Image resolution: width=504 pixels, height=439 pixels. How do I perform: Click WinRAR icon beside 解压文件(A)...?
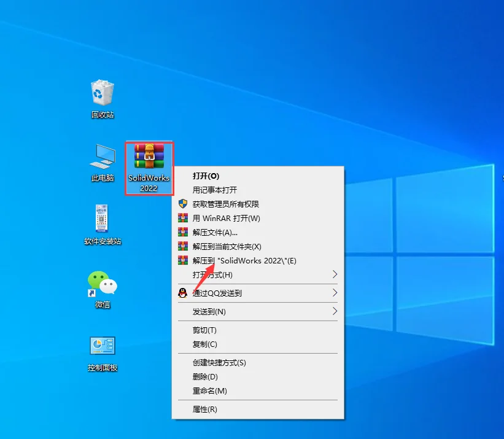click(183, 232)
